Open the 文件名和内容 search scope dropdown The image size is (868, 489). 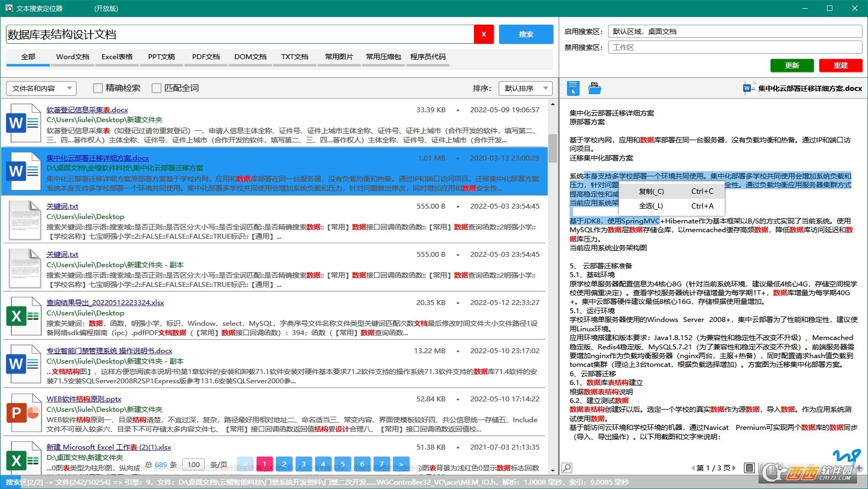point(41,88)
